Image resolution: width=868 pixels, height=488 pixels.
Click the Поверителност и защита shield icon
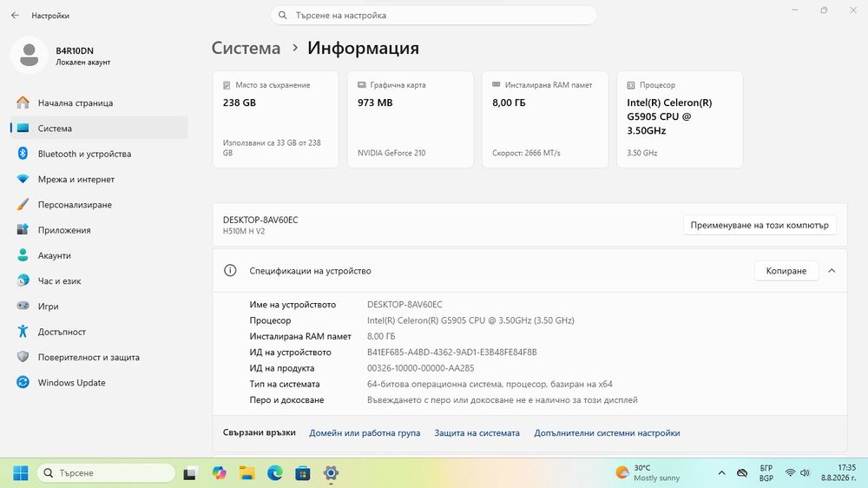click(23, 357)
